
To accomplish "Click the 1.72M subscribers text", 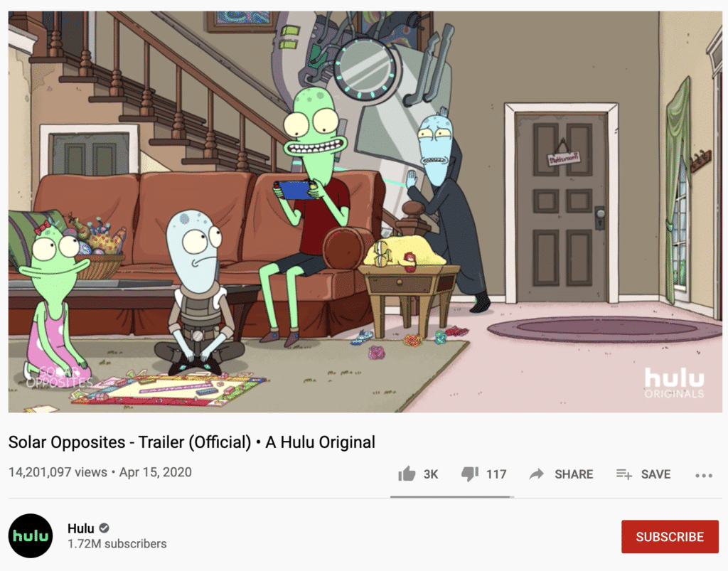I will click(x=117, y=543).
